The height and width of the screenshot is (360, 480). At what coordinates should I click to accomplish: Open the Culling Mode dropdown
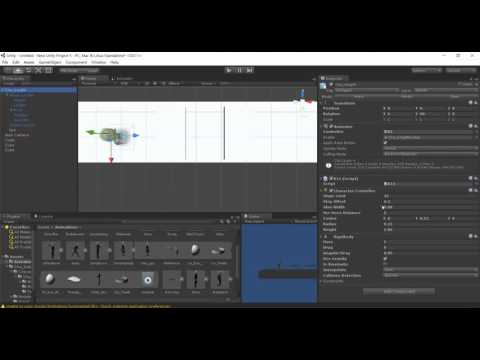[x=430, y=154]
